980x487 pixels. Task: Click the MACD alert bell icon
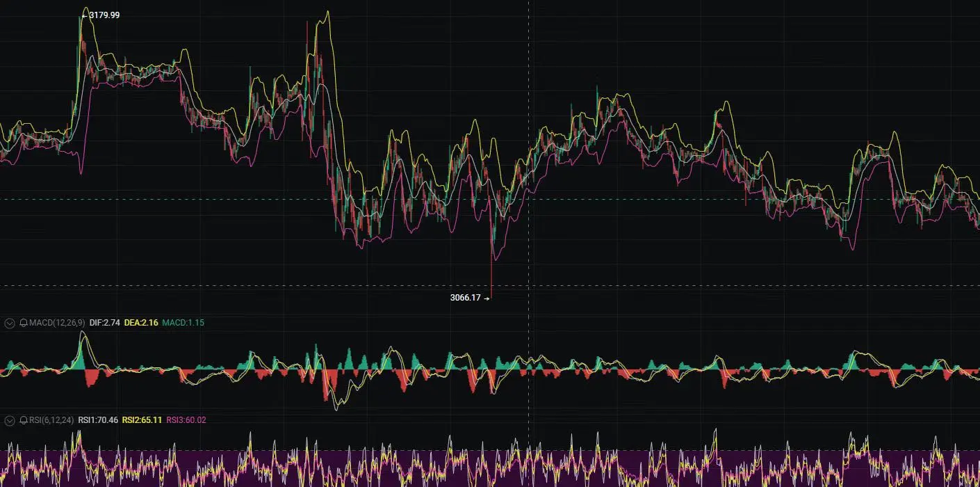(24, 323)
